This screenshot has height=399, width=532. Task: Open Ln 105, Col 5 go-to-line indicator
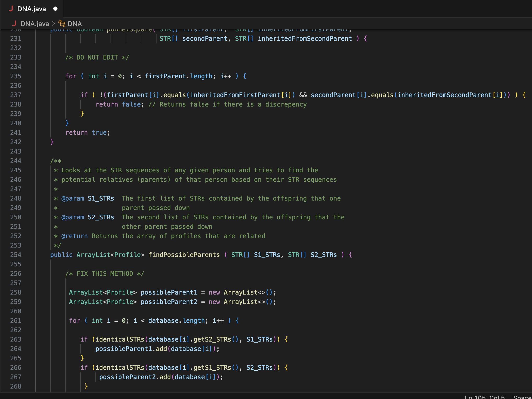[485, 397]
